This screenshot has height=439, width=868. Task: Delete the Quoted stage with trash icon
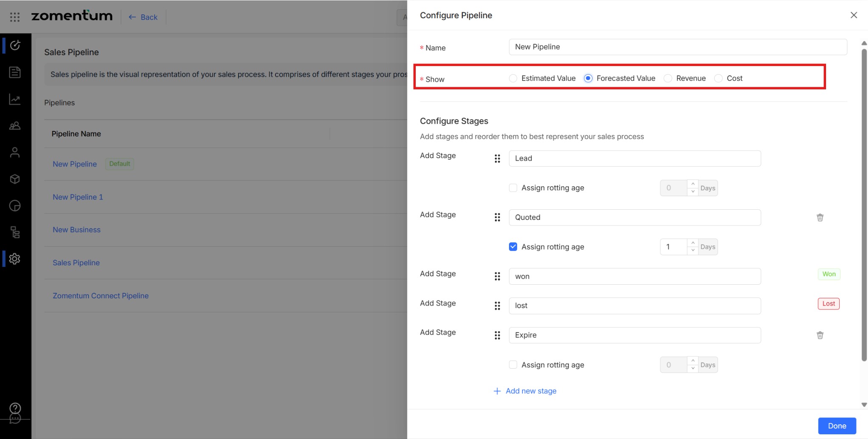(820, 217)
